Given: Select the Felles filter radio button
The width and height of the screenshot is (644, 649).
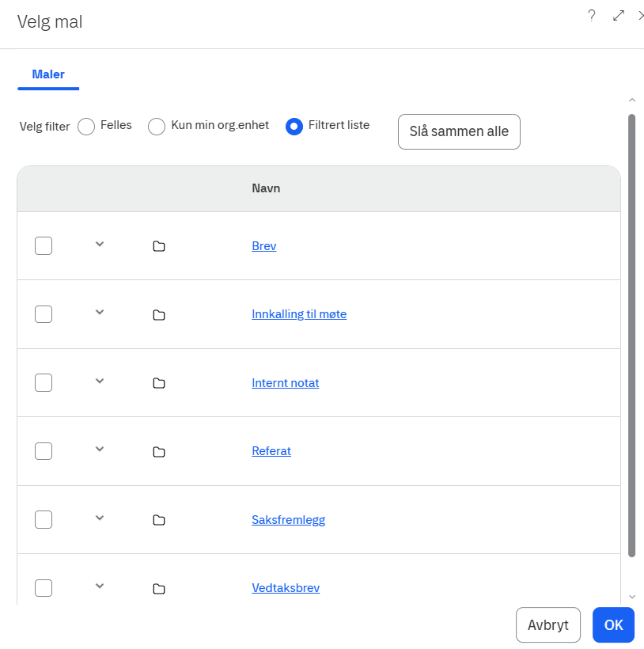Looking at the screenshot, I should tap(86, 127).
